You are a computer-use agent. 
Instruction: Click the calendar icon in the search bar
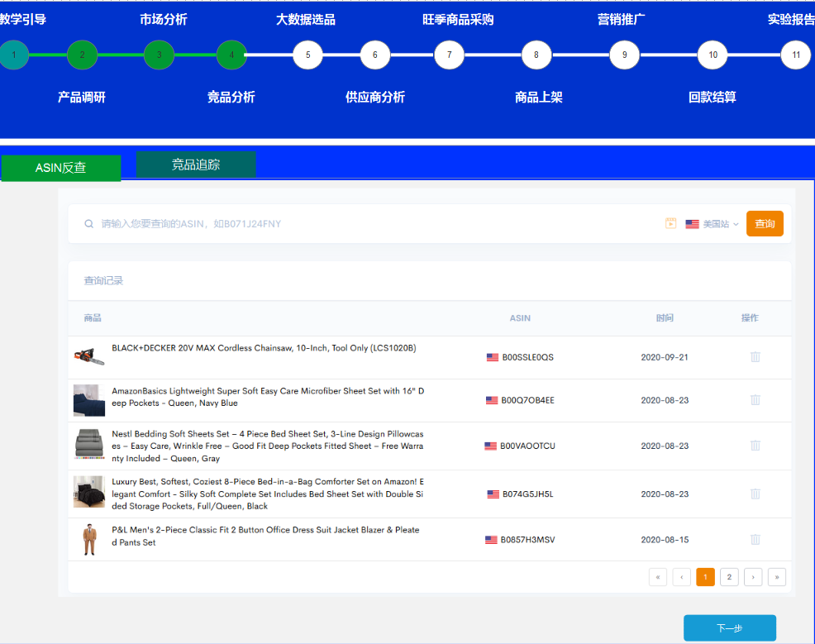(671, 223)
